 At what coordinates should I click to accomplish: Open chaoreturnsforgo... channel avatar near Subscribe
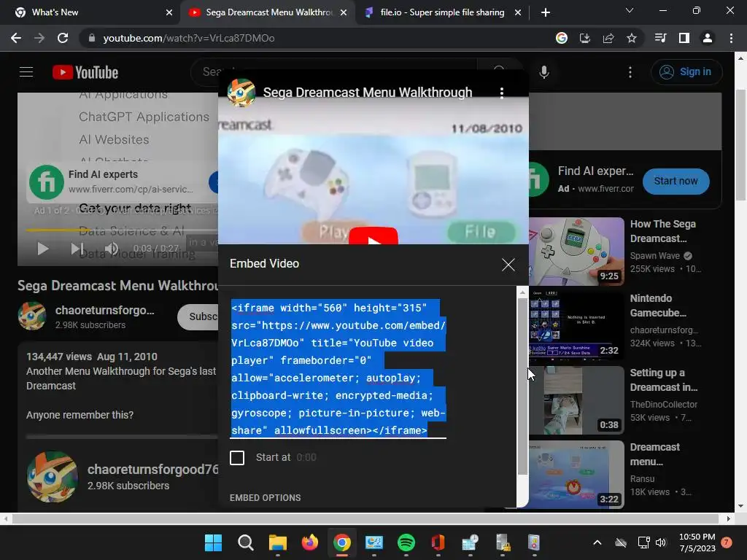coord(32,316)
